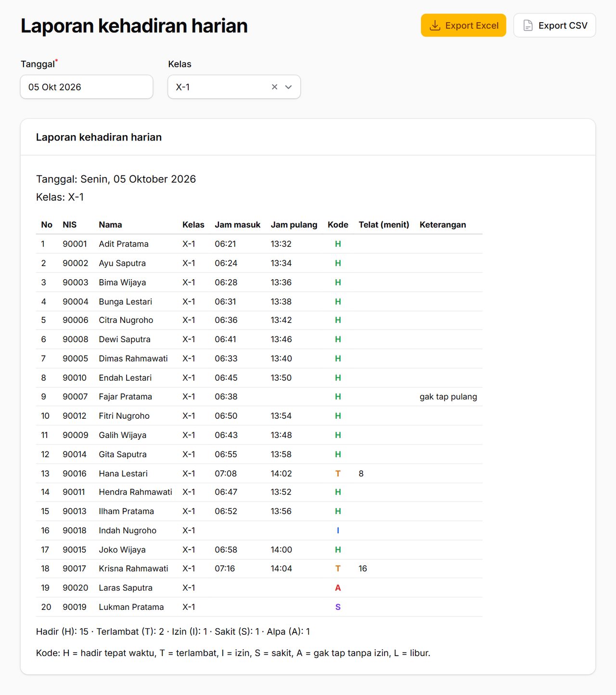The image size is (616, 695).
Task: Click the blue I code for Indah Nugroho
Action: coord(338,530)
